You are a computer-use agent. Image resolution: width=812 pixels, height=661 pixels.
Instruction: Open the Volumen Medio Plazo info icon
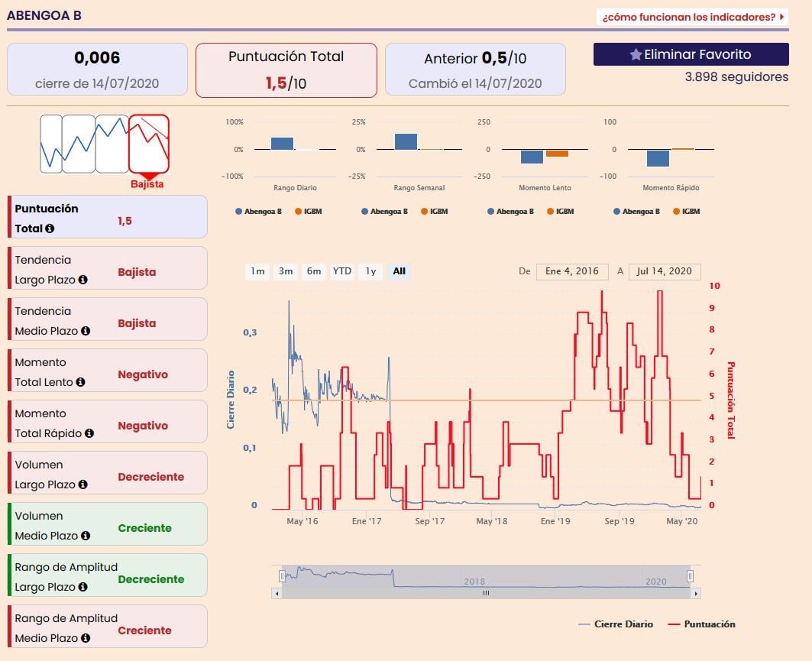[x=86, y=536]
